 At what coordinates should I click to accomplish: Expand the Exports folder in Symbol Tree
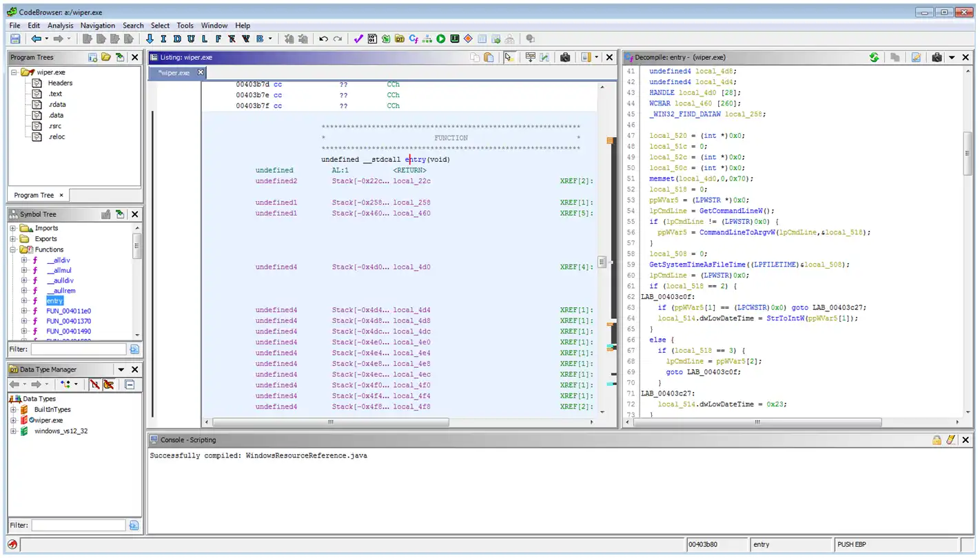13,239
